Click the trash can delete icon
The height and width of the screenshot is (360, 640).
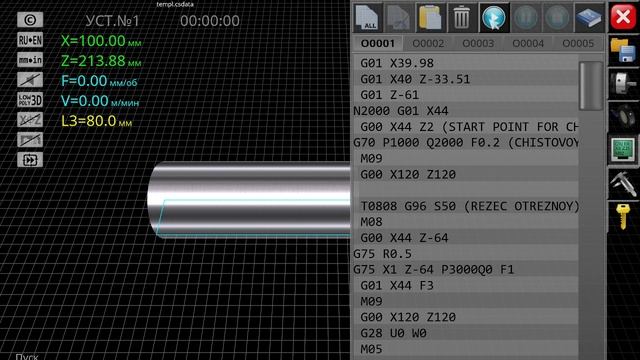[462, 18]
